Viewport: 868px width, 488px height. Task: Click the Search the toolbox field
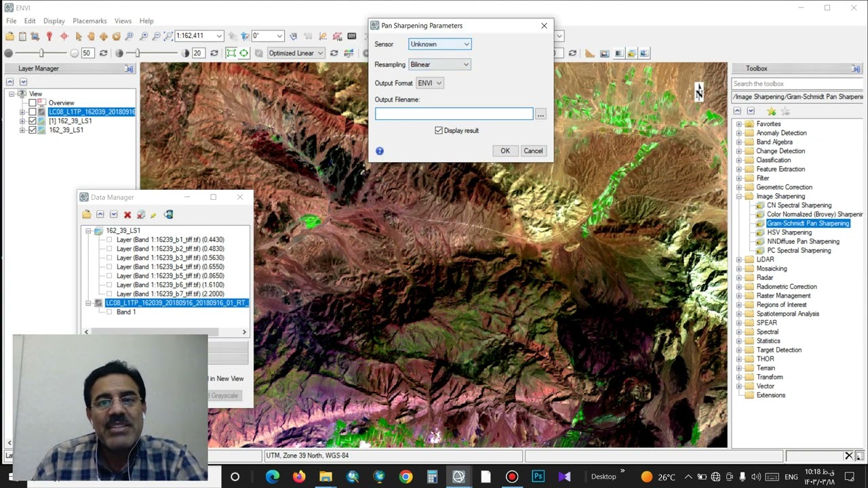pos(797,84)
